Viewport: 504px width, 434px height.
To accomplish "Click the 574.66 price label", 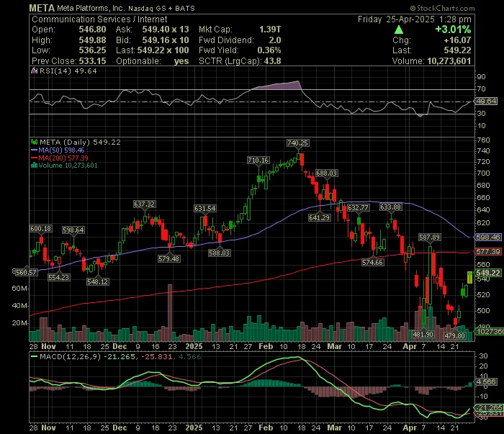I will (372, 263).
